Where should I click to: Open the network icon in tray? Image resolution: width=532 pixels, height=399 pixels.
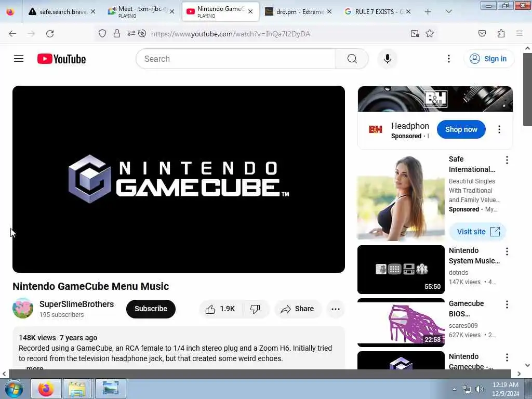pos(467,389)
